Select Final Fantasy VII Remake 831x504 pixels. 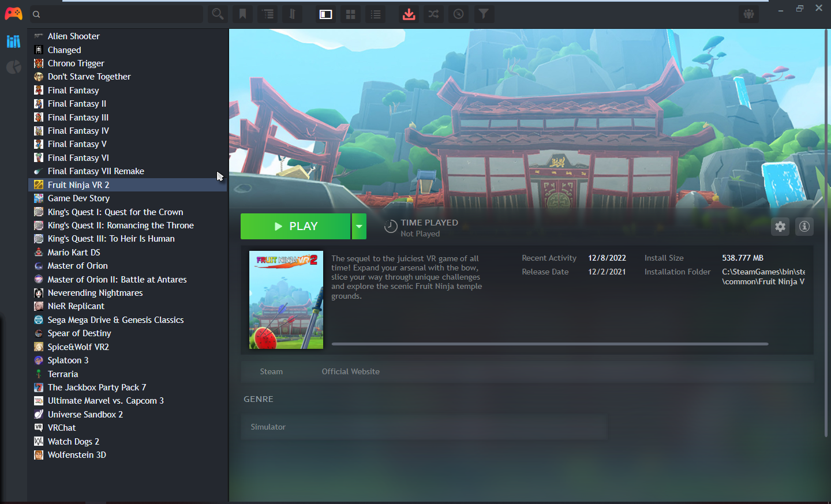[x=128, y=171]
